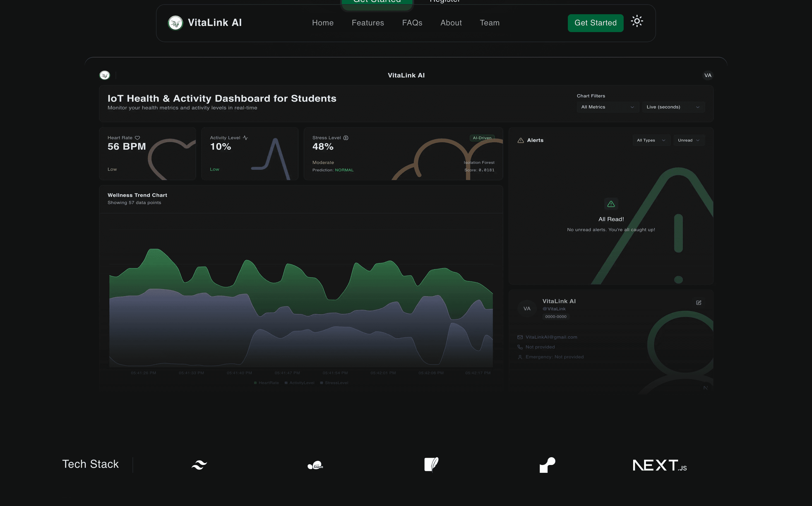Screen dimensions: 812x506
Task: Toggle ActivityLevel series in chart legend
Action: (300, 383)
